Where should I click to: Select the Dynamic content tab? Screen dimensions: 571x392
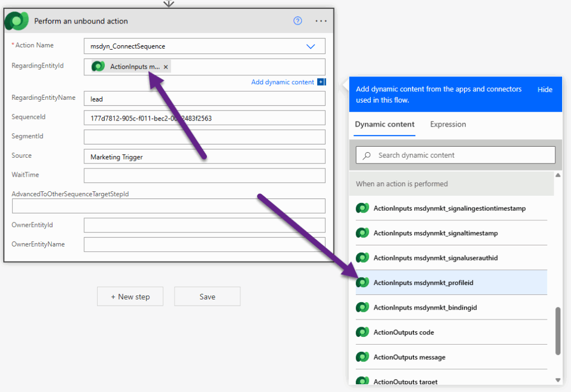[385, 124]
